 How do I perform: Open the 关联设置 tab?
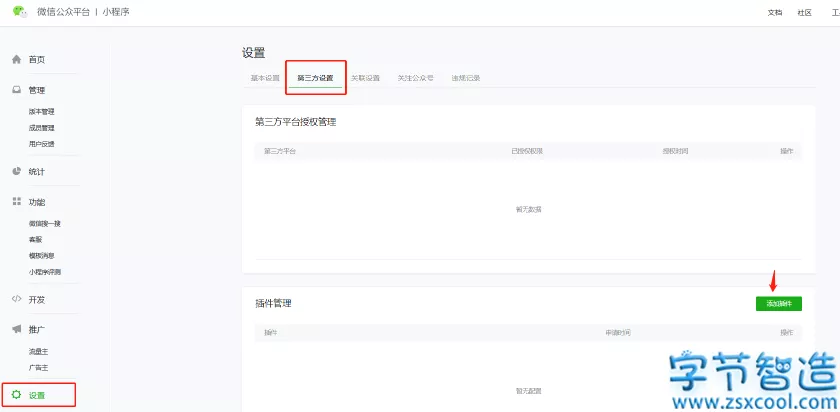tap(365, 78)
